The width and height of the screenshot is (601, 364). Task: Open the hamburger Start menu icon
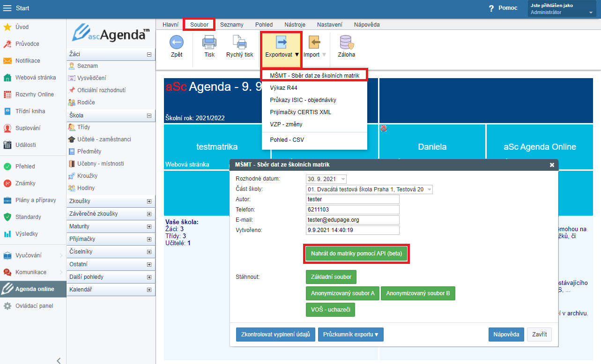click(7, 8)
